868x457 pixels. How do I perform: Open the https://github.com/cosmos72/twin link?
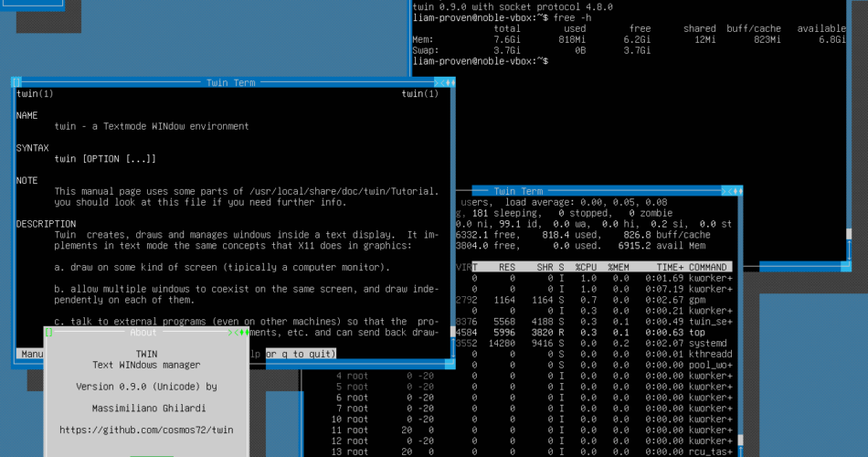[146, 430]
